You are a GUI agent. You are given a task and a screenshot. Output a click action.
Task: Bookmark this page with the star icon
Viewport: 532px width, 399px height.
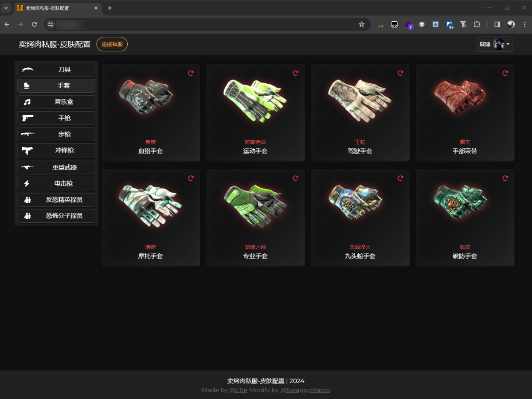pyautogui.click(x=361, y=24)
